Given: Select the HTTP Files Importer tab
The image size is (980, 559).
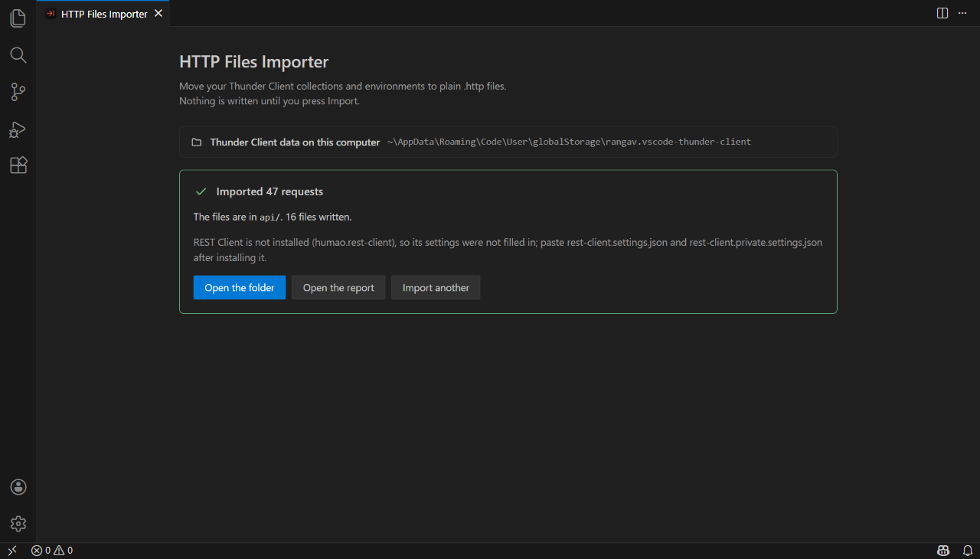Looking at the screenshot, I should point(103,14).
